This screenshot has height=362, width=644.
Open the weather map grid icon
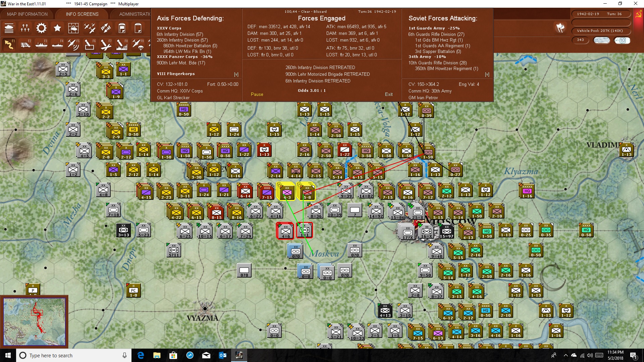(73, 28)
